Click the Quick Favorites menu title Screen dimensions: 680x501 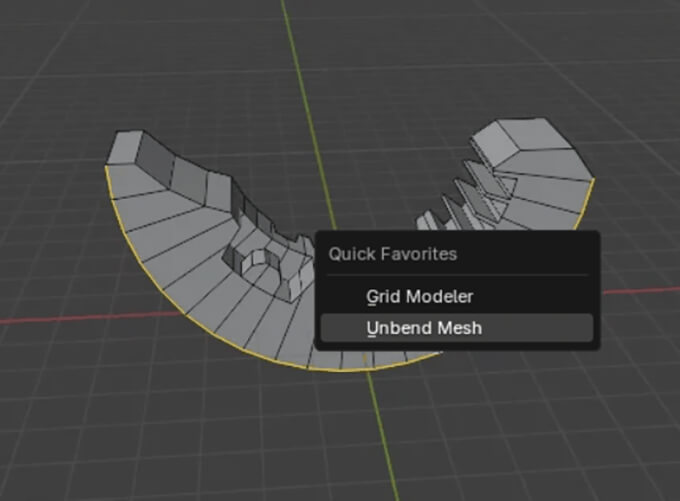393,254
